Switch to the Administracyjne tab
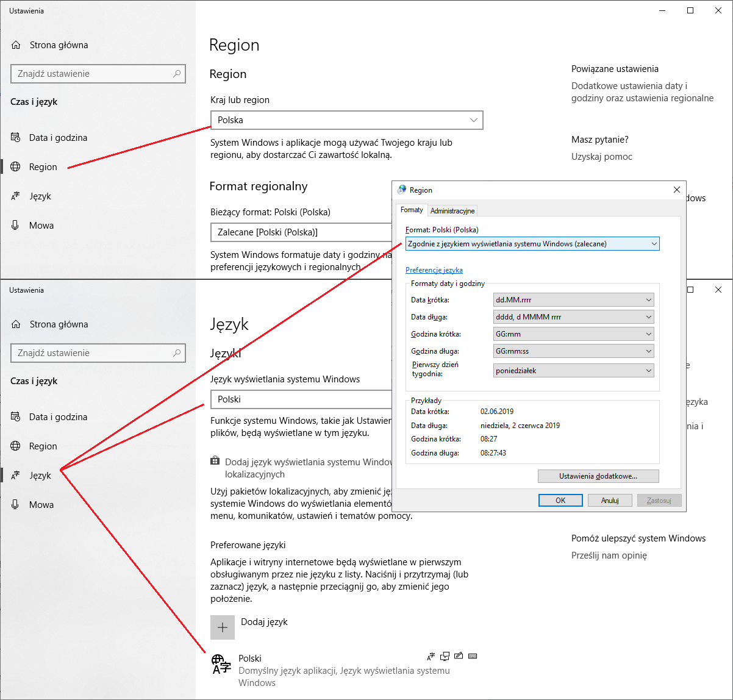 452,211
